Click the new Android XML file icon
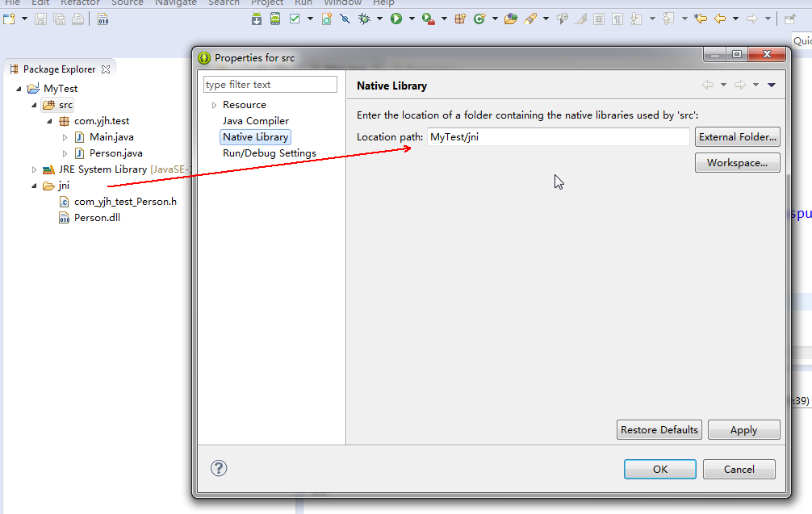The width and height of the screenshot is (812, 514). [x=327, y=19]
